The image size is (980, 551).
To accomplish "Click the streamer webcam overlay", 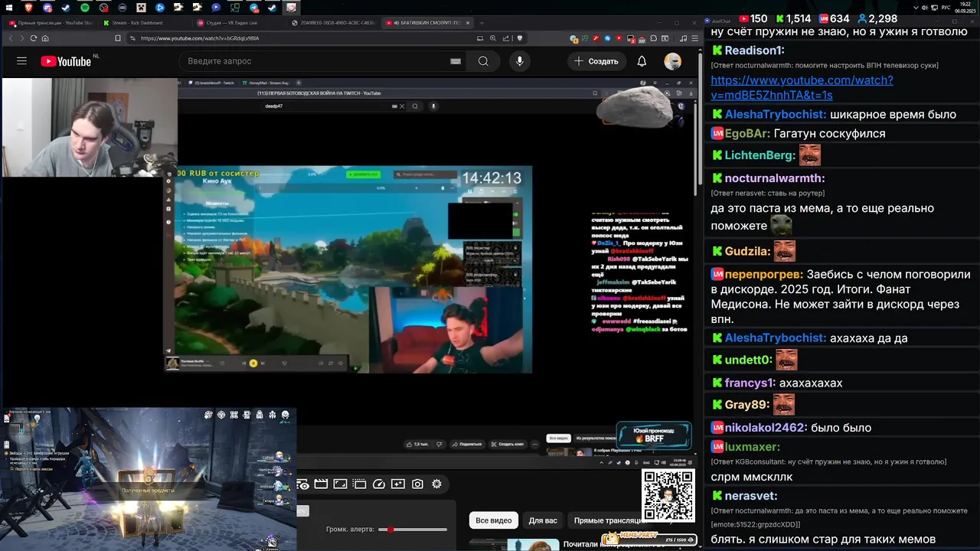I will (x=90, y=127).
